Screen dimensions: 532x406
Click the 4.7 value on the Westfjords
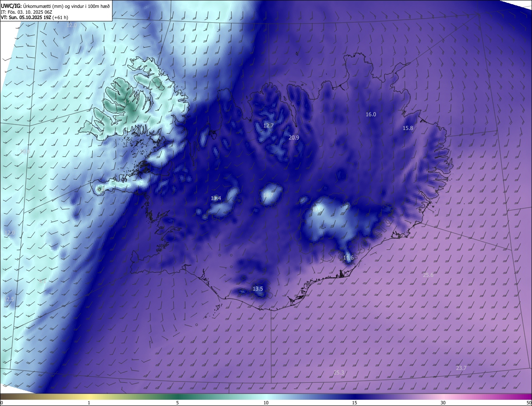[127, 101]
